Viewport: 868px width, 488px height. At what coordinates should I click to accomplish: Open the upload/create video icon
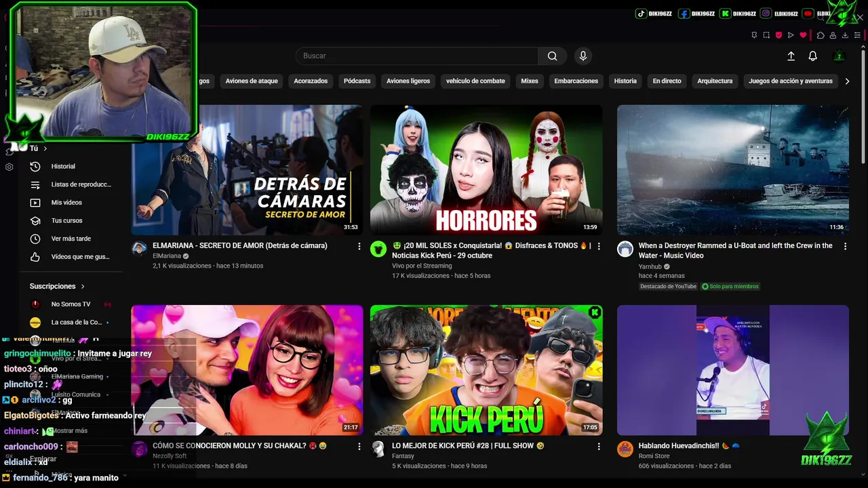pyautogui.click(x=791, y=56)
